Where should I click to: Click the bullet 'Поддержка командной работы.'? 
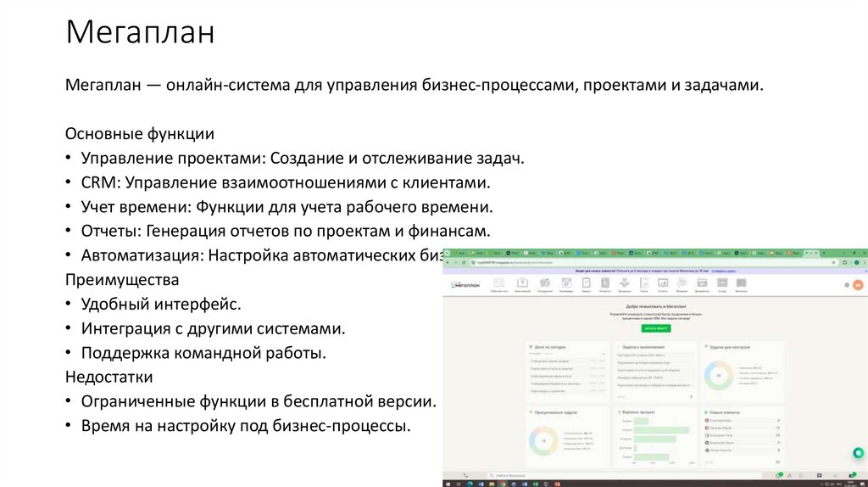[203, 353]
